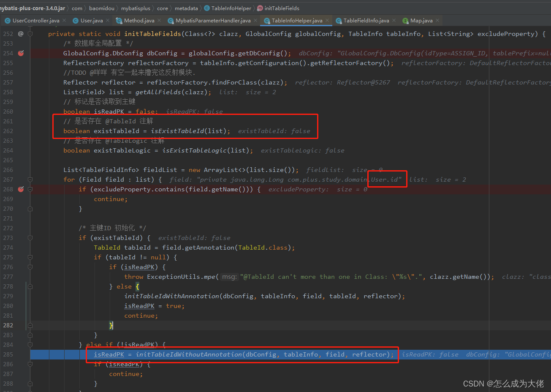
Task: Open the Method.java editor tab
Action: tap(139, 20)
